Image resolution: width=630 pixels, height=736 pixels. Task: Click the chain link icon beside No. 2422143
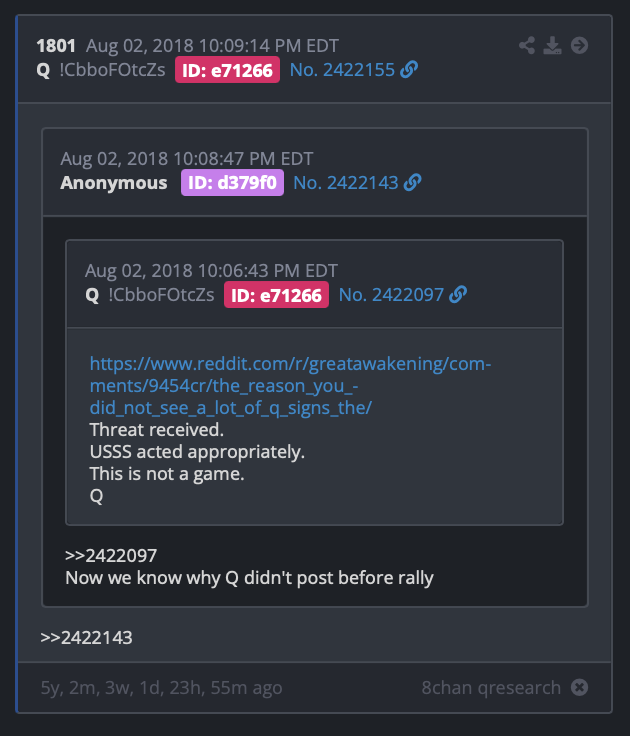[412, 183]
